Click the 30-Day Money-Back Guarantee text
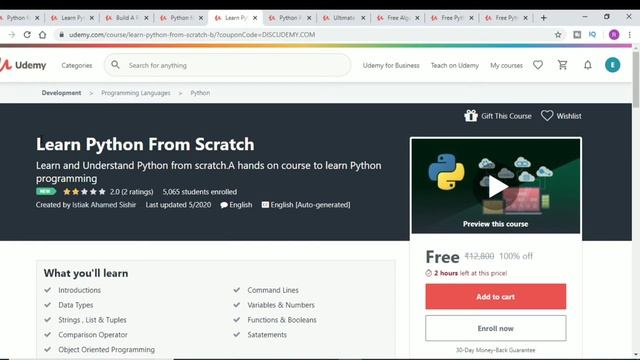 click(496, 350)
